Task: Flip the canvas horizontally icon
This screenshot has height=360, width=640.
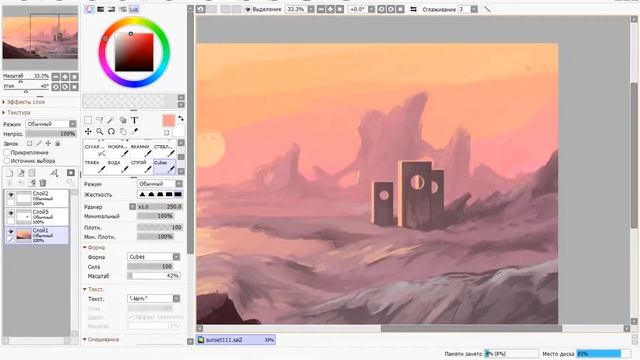Action: (x=413, y=9)
